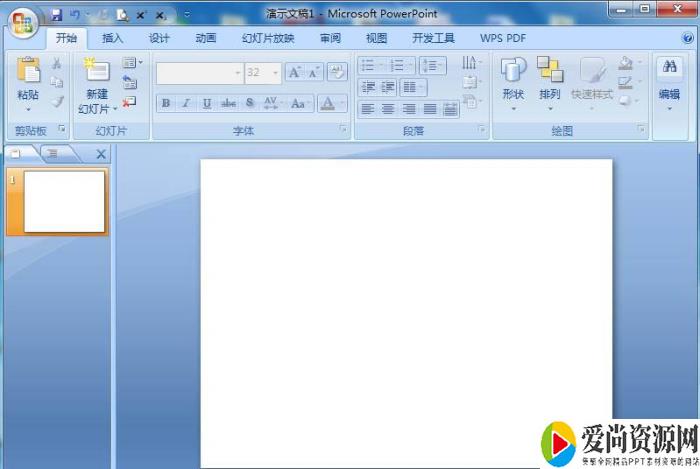This screenshot has height=469, width=700.
Task: Open the Slide Show (幻灯片放映) tab
Action: click(x=268, y=38)
